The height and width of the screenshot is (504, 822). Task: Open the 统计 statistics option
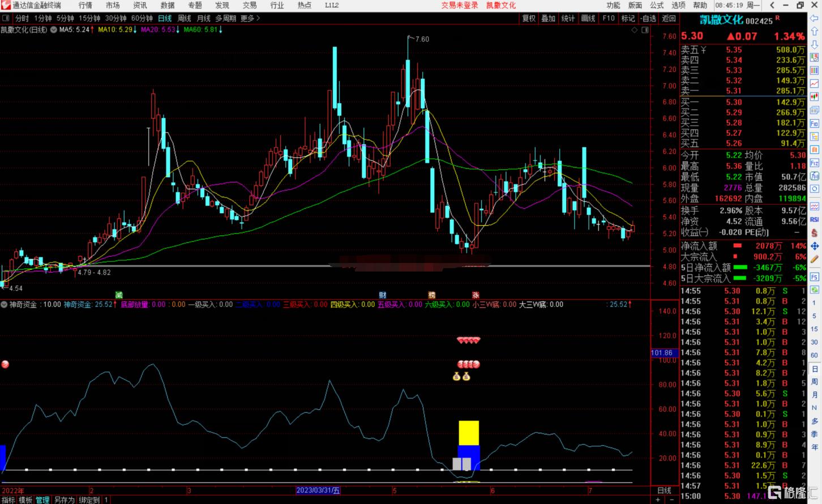(568, 19)
